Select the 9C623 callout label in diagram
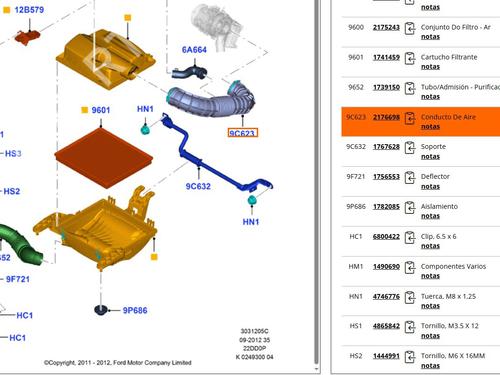This screenshot has width=500, height=375. [242, 133]
